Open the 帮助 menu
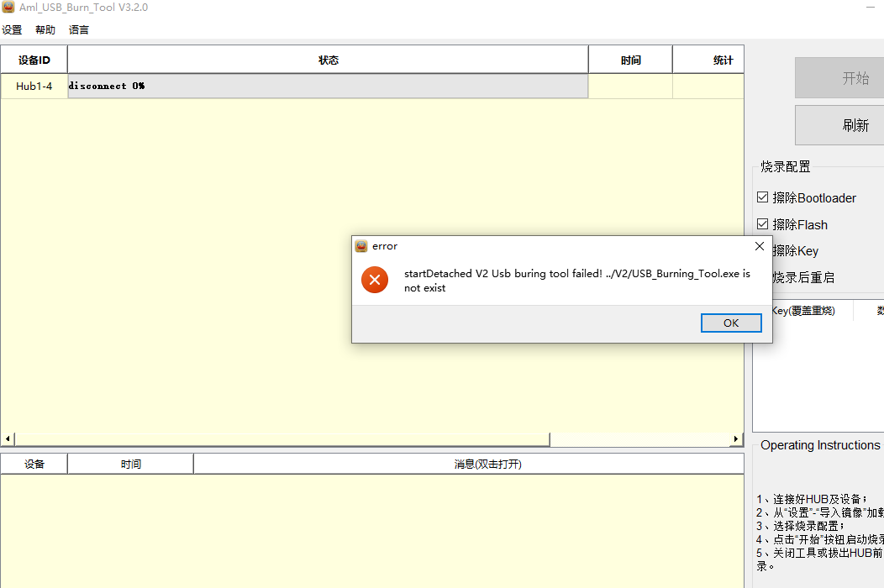 (x=45, y=30)
